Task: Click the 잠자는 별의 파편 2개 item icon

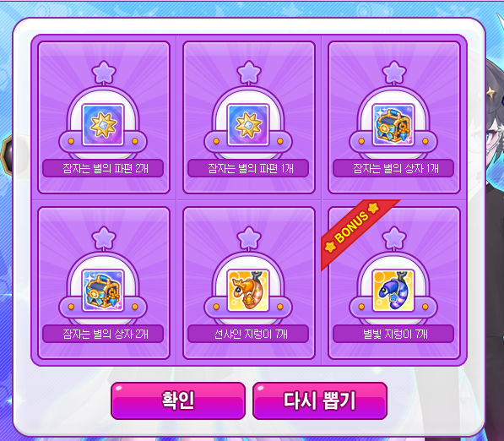Action: (x=103, y=125)
